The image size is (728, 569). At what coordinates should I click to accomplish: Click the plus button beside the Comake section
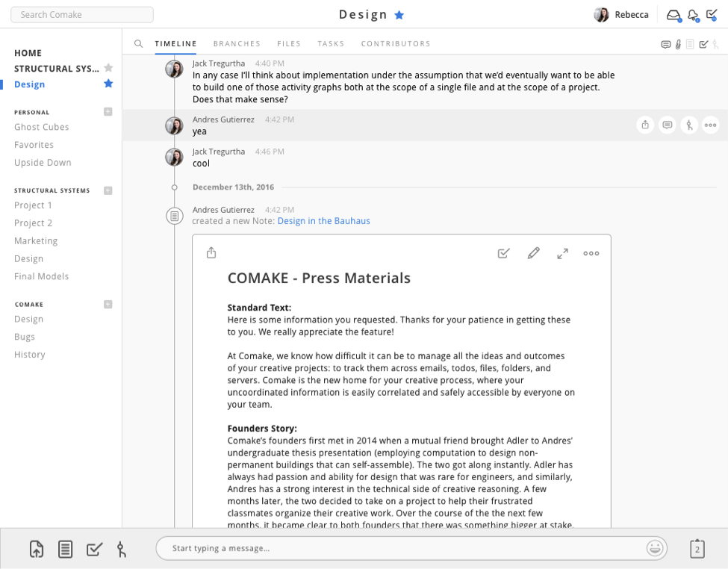(x=108, y=304)
